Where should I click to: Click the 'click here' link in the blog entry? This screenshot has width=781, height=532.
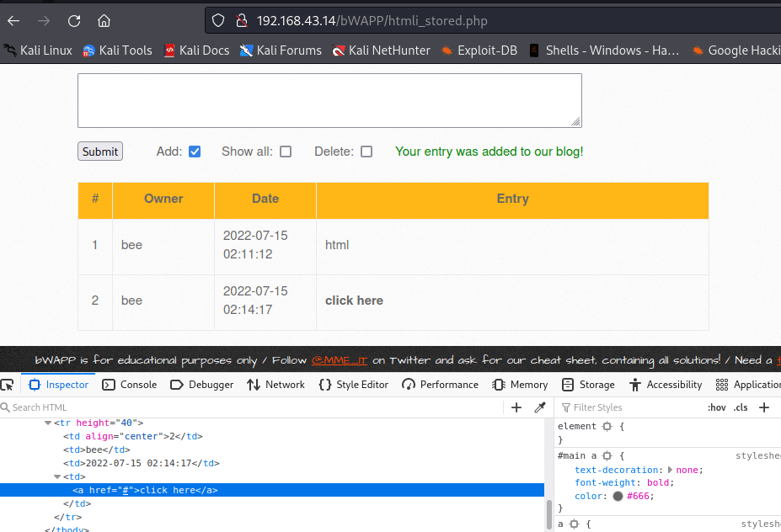point(353,301)
